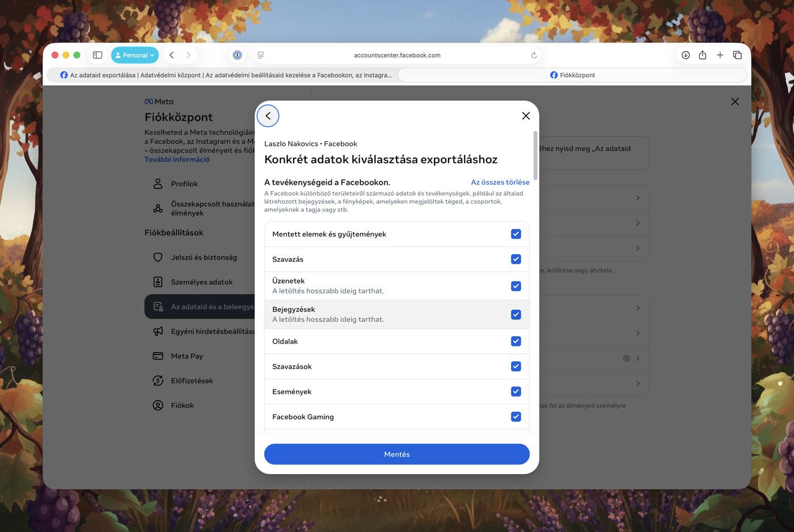This screenshot has height=532, width=794.
Task: Click the Facebook Gaming row label
Action: 303,417
